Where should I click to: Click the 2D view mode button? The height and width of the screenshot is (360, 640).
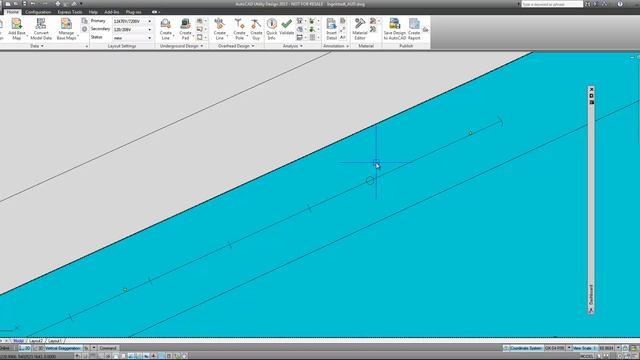click(x=25, y=348)
